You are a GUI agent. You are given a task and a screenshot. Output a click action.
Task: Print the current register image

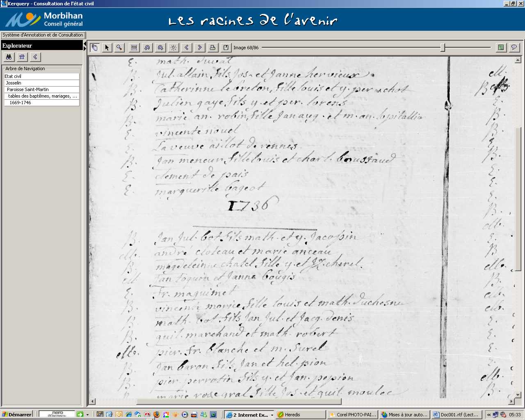click(212, 48)
